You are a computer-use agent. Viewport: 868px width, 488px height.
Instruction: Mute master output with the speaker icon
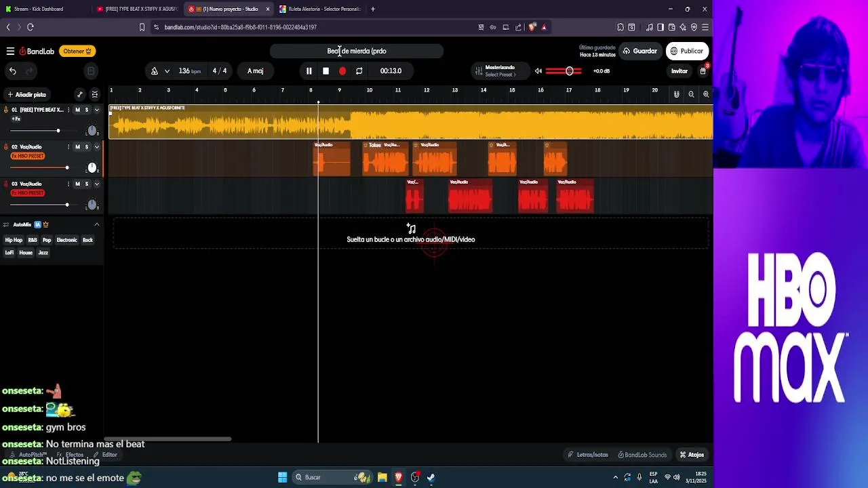538,70
